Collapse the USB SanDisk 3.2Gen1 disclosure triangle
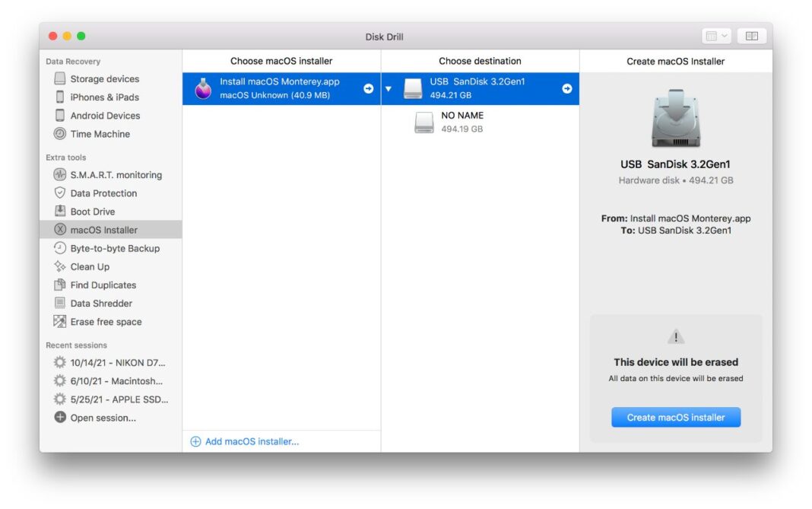Viewport: 812px width, 509px height. click(x=389, y=88)
